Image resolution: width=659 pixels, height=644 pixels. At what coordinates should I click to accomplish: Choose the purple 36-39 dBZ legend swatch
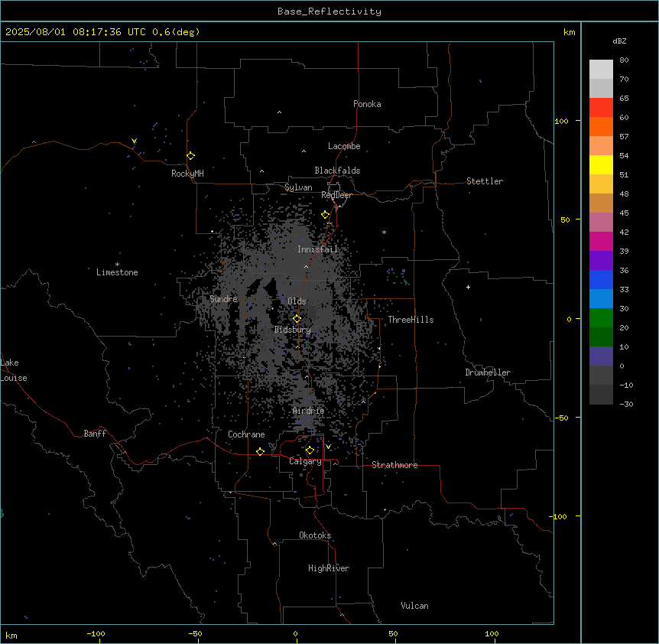[601, 260]
